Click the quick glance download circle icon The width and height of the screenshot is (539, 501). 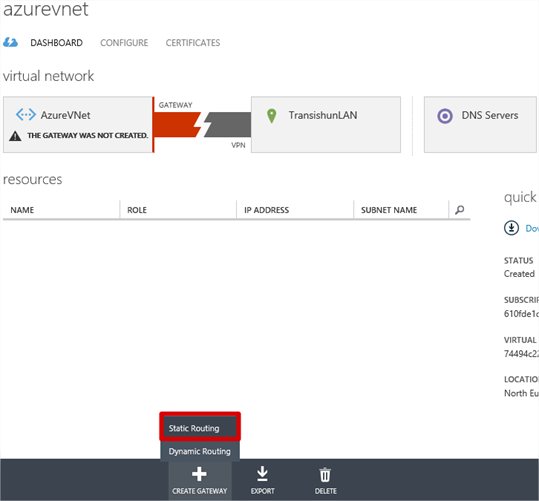[511, 228]
